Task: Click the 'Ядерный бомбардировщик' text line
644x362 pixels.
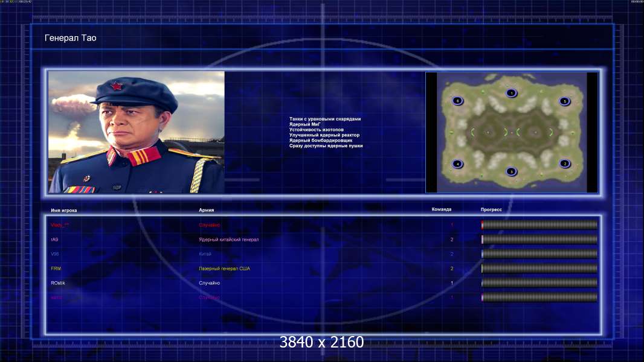Action: pyautogui.click(x=320, y=140)
